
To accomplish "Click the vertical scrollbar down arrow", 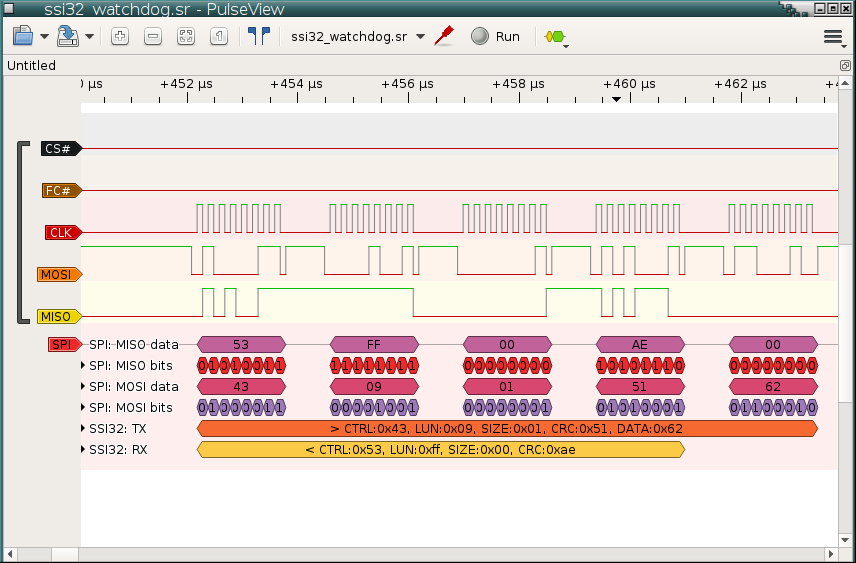I will pyautogui.click(x=845, y=540).
